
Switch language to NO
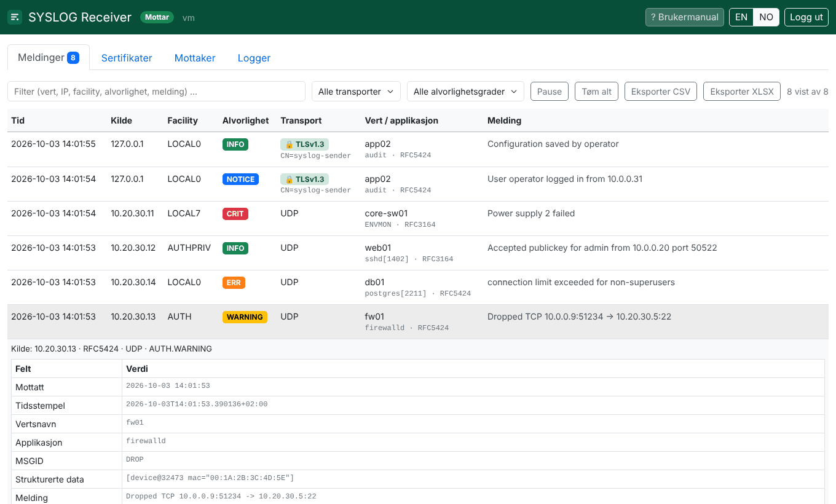point(766,17)
